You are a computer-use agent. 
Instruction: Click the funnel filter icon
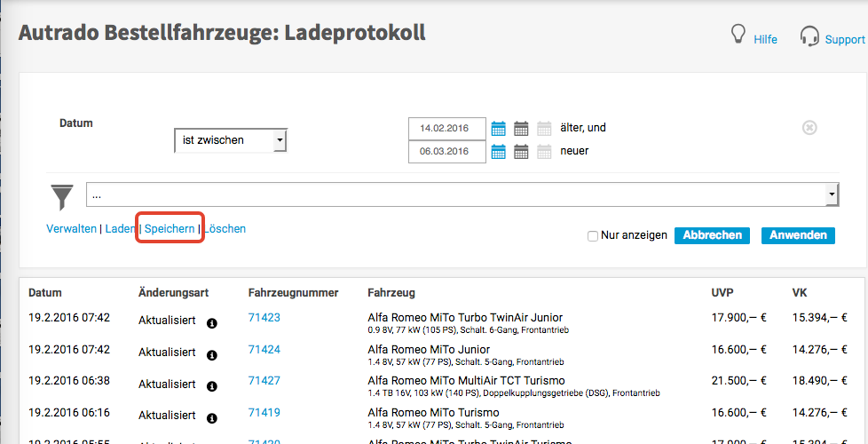click(62, 196)
